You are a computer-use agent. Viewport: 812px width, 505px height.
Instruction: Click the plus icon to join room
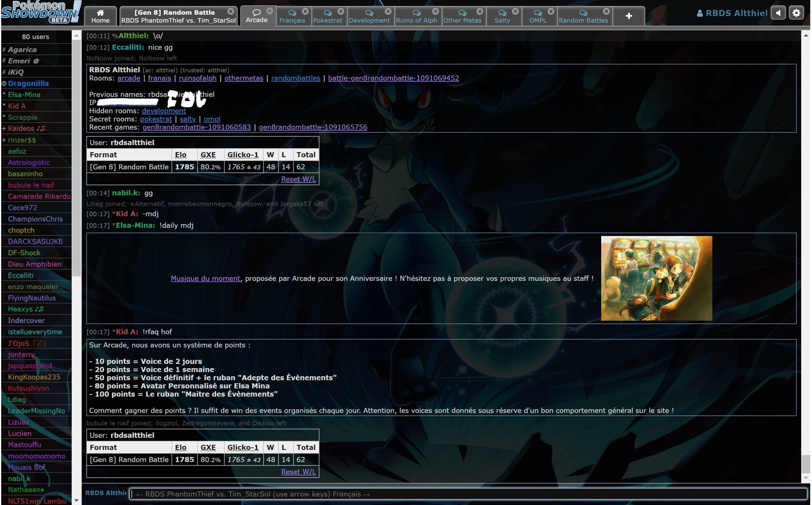coord(629,16)
